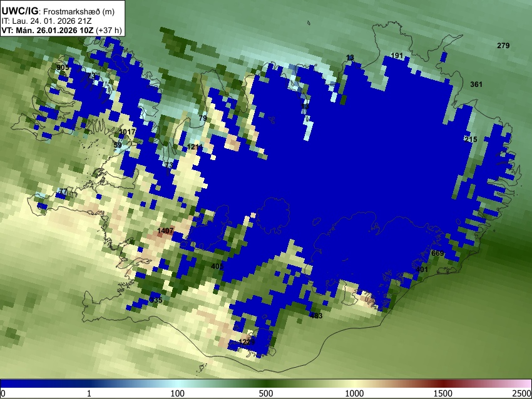Click the 669 map label
This screenshot has width=532, height=399.
[437, 253]
